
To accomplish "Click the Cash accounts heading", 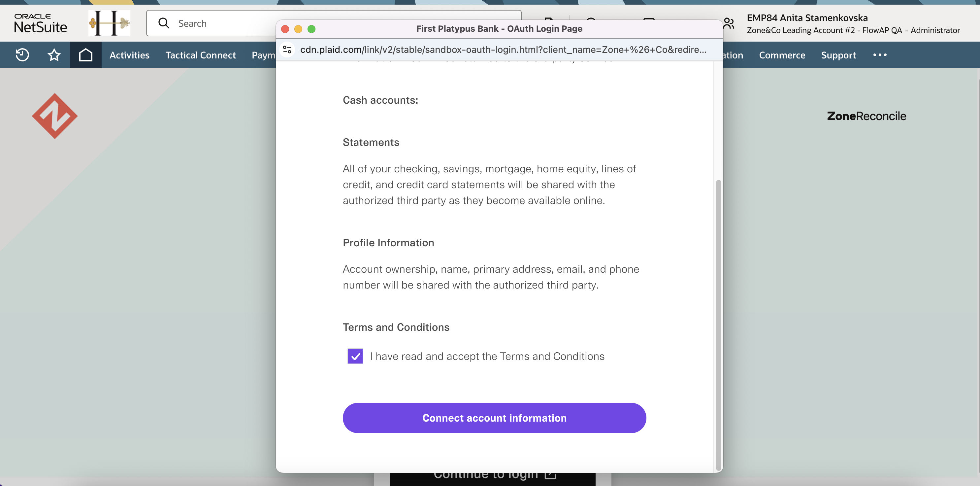I will [x=380, y=100].
